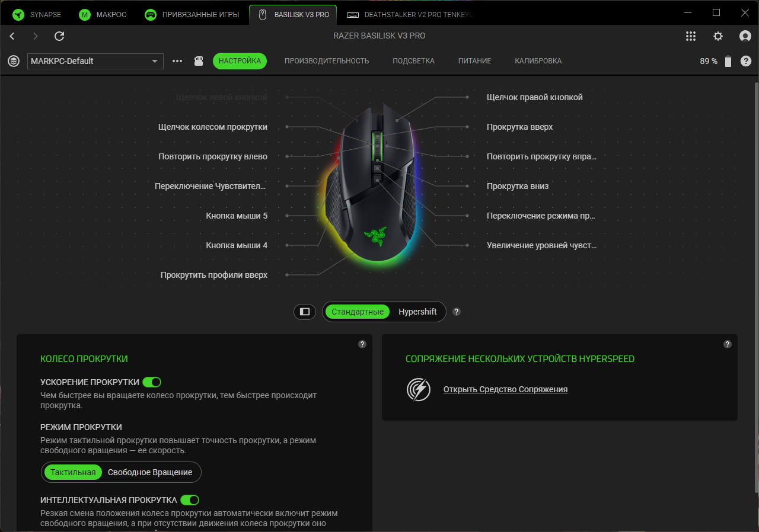Viewport: 759px width, 532px height.
Task: Select the BASILISK V3 PRO tab
Action: tap(294, 15)
